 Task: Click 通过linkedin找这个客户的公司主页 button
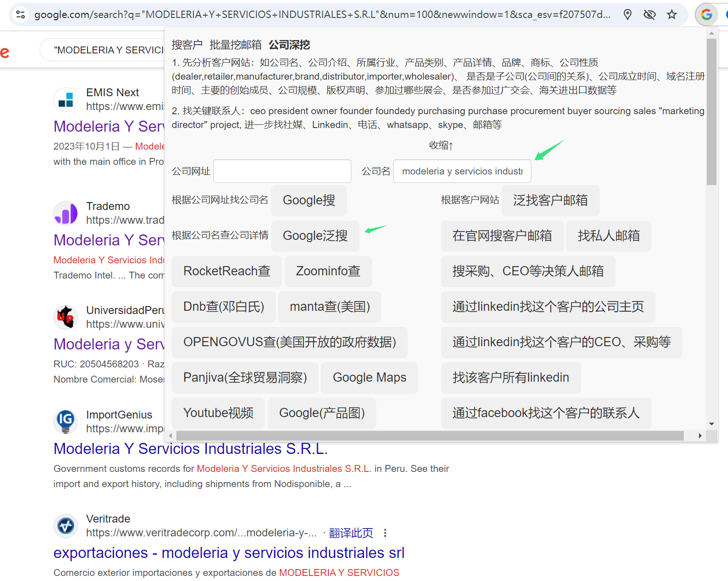point(548,307)
